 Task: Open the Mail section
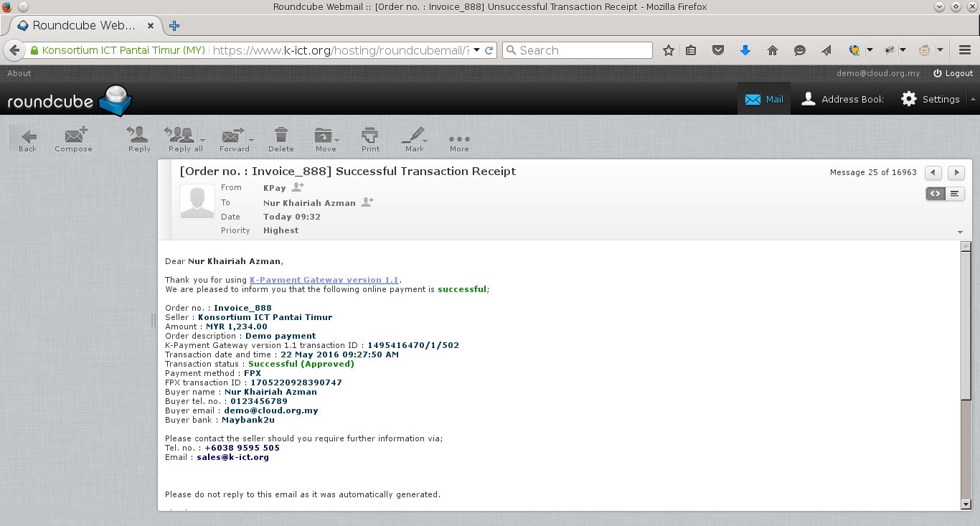point(764,99)
